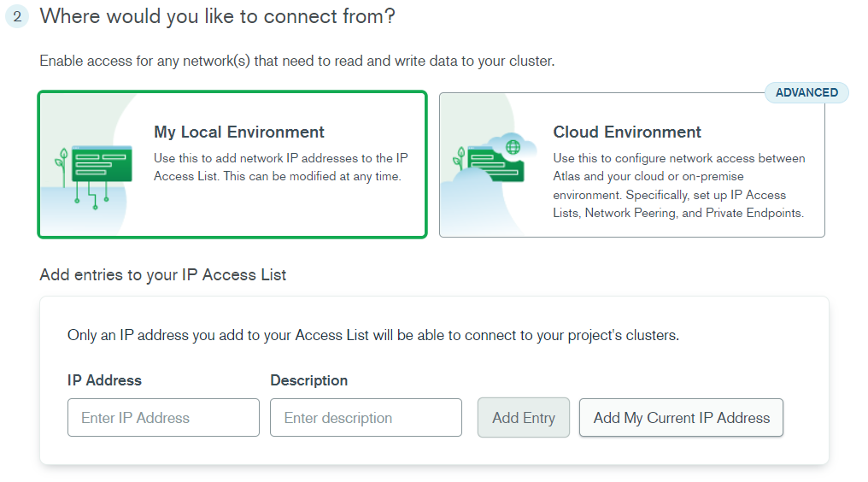The height and width of the screenshot is (482, 868).
Task: Click the Where would you like to connect heading
Action: click(x=218, y=16)
